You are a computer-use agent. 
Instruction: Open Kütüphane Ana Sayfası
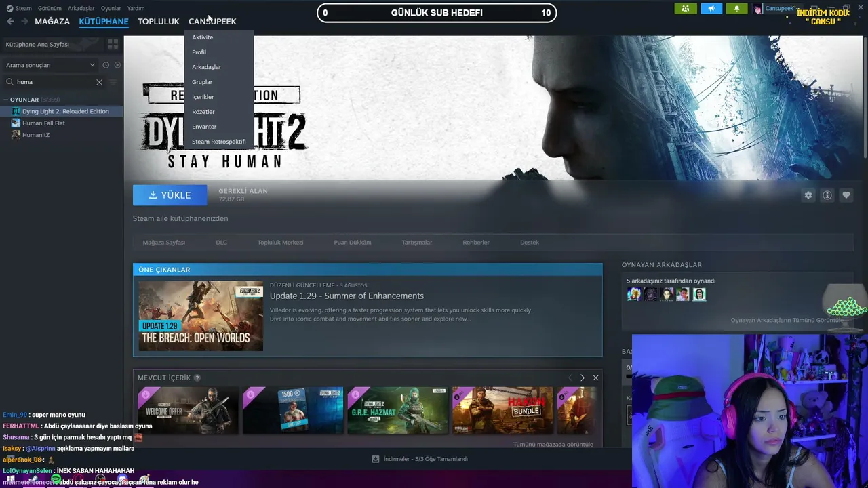(52, 44)
